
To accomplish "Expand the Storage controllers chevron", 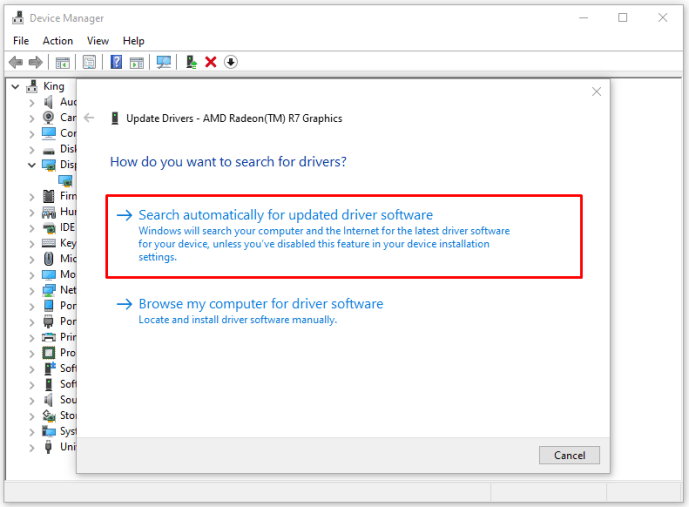I will click(32, 416).
